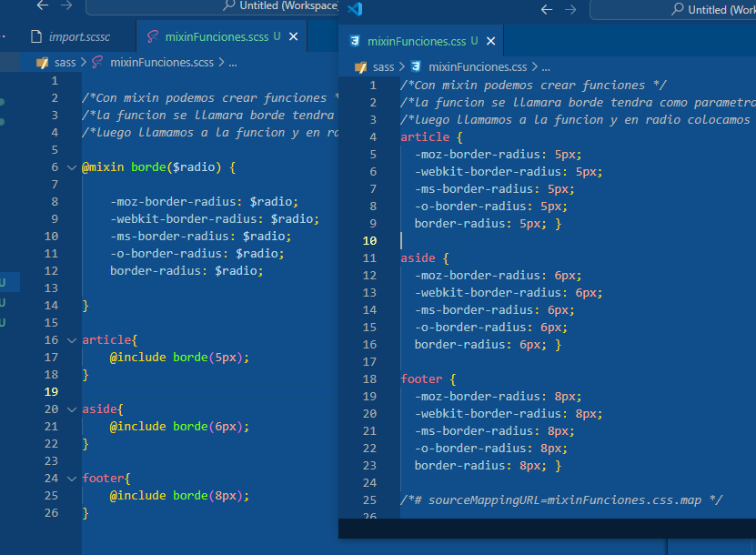756x555 pixels.
Task: Click the file icon on the import.scssc tab
Action: click(x=36, y=36)
